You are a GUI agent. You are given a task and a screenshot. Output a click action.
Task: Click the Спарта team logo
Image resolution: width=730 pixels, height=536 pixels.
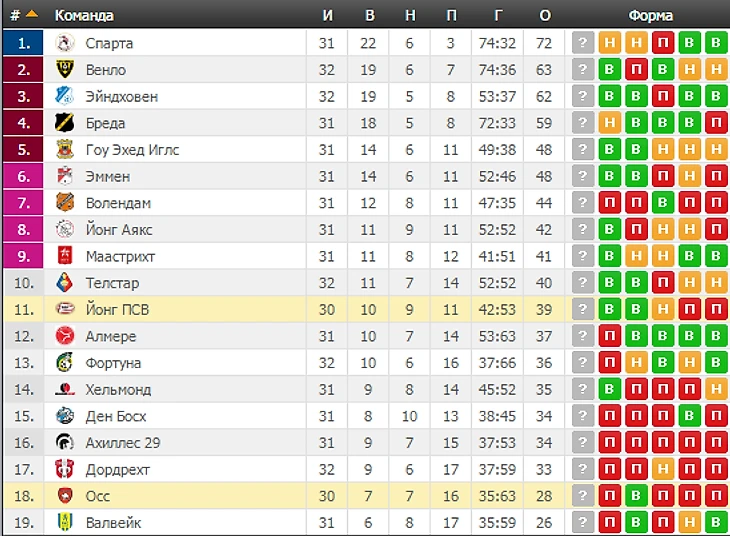(65, 43)
